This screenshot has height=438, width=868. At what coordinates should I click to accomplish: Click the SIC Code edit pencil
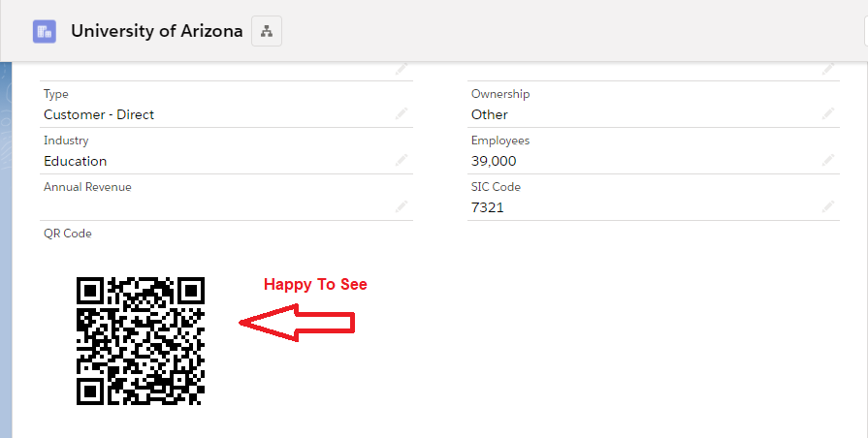click(x=828, y=206)
